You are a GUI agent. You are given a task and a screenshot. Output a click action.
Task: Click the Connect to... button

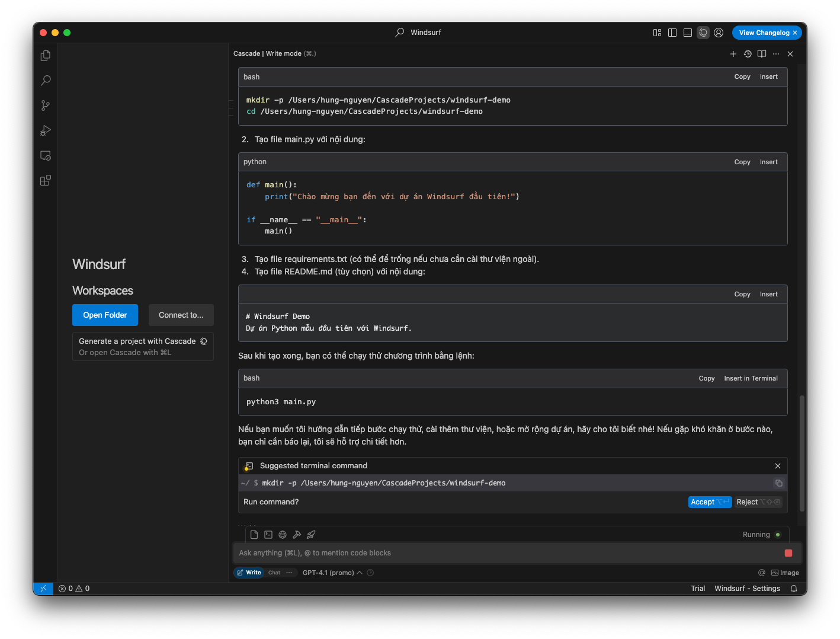click(x=181, y=315)
